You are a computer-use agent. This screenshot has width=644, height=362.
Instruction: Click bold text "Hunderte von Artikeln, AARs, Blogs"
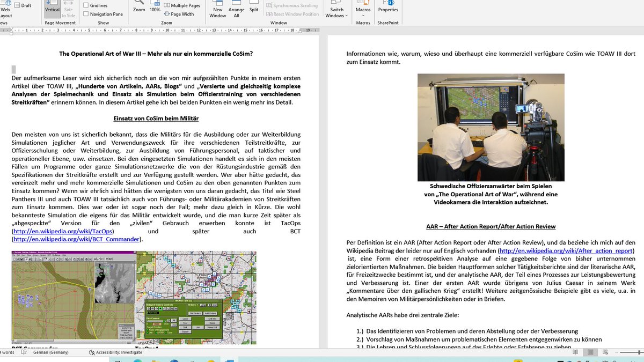pos(129,86)
